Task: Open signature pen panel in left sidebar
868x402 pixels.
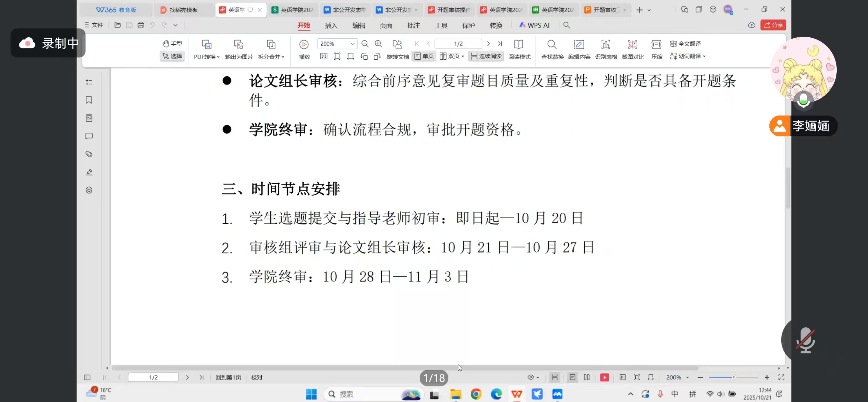Action: click(x=89, y=172)
